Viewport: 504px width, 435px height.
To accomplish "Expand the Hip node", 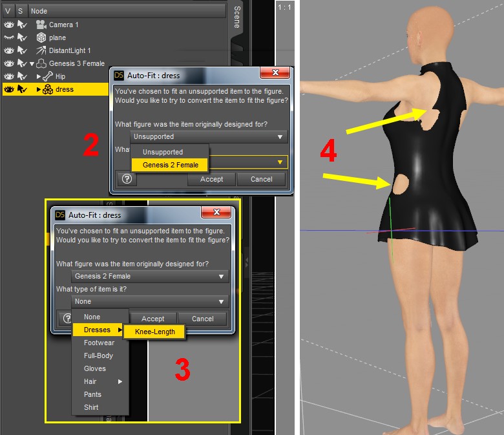I will [x=38, y=76].
